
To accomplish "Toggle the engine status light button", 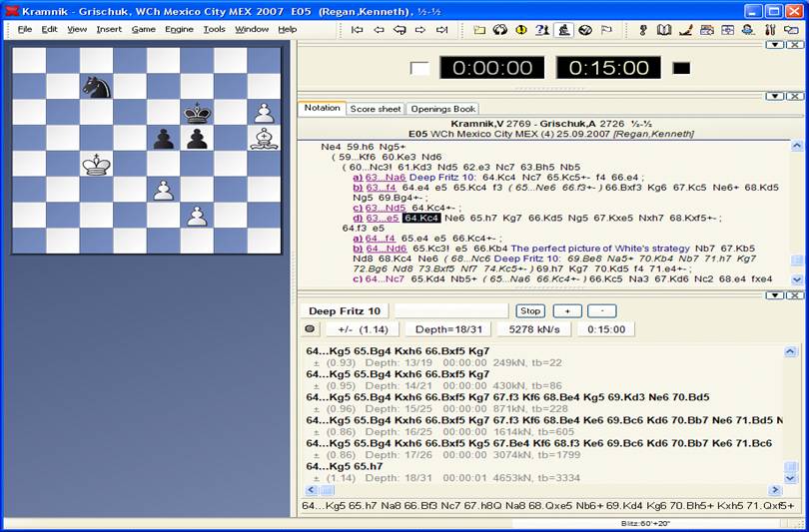I will pyautogui.click(x=310, y=329).
